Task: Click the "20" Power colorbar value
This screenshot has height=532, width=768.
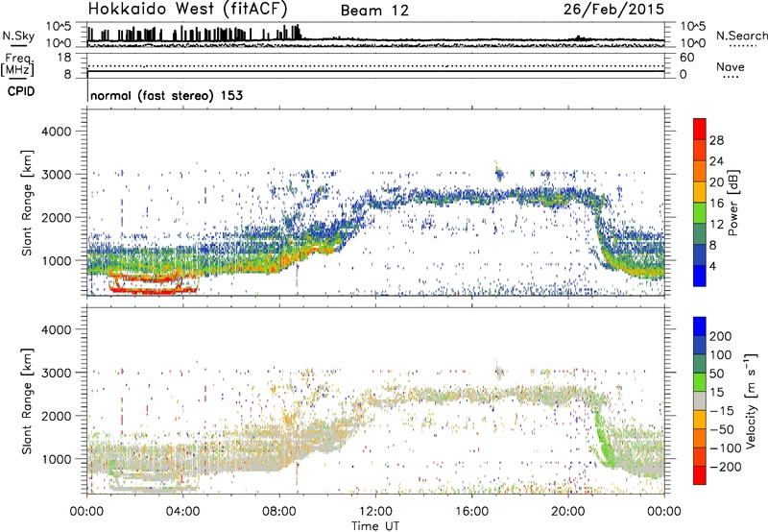Action: tap(716, 182)
